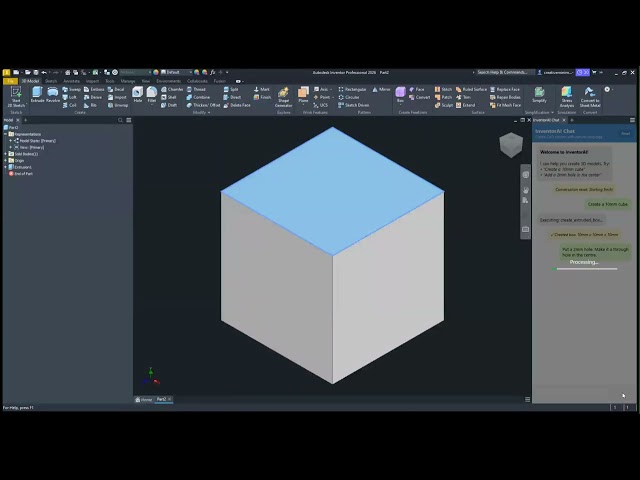This screenshot has height=480, width=640.
Task: Open the Model browser hamburger menu
Action: [x=129, y=120]
